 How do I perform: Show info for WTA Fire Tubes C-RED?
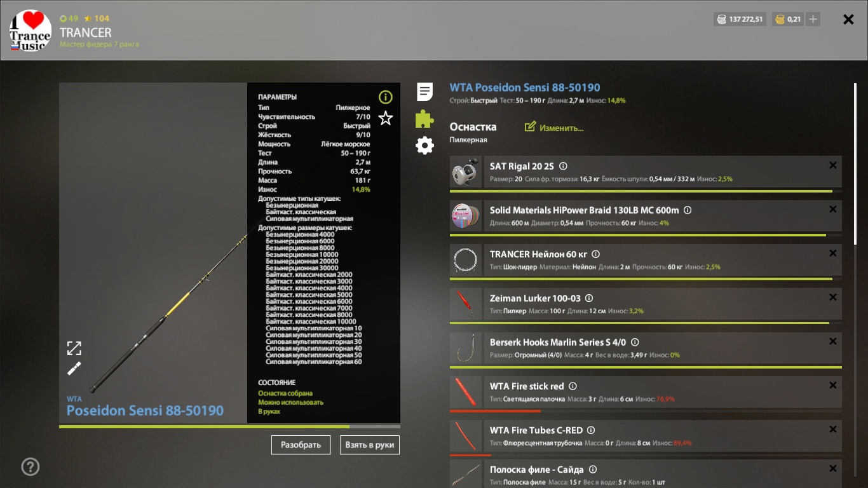(x=591, y=430)
